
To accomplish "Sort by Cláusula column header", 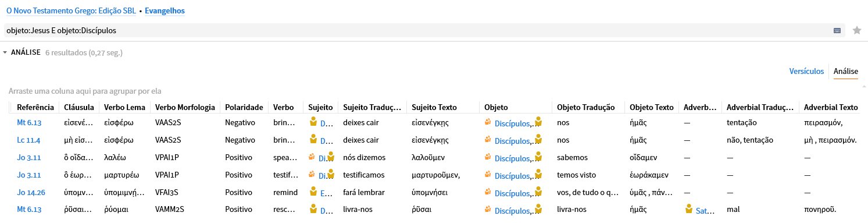I will coord(79,107).
